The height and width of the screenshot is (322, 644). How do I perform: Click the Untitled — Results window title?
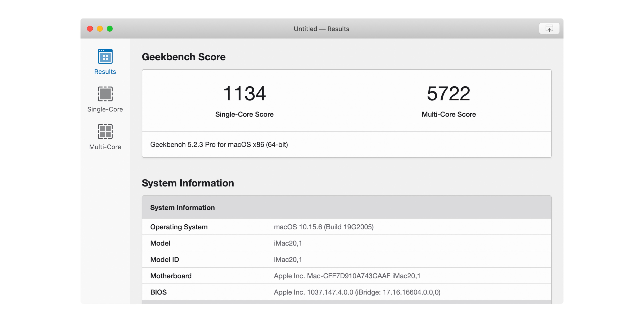click(x=321, y=29)
